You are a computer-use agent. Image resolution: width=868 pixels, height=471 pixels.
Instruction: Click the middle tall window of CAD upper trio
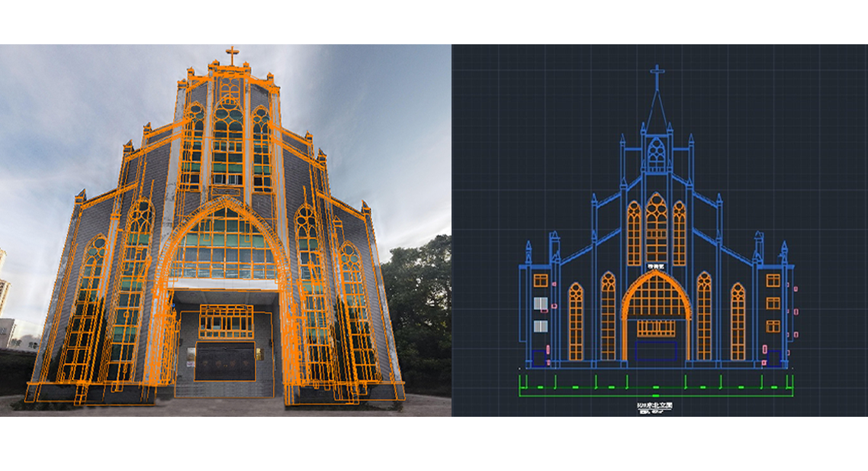pos(656,229)
